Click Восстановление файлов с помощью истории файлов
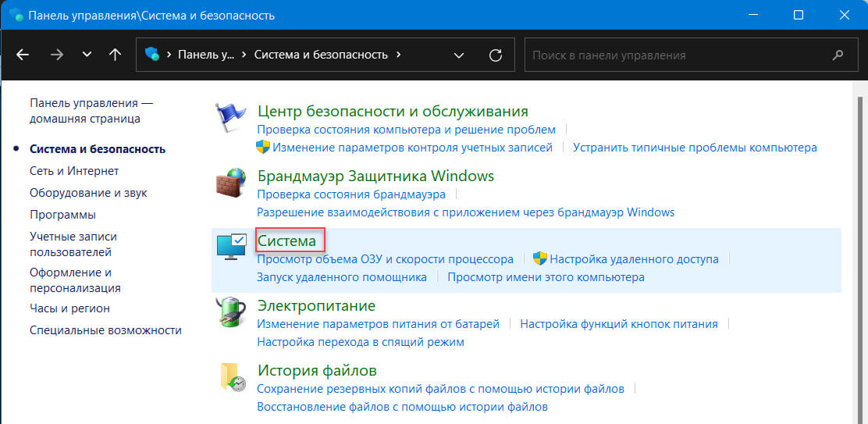This screenshot has height=424, width=868. pyautogui.click(x=403, y=407)
